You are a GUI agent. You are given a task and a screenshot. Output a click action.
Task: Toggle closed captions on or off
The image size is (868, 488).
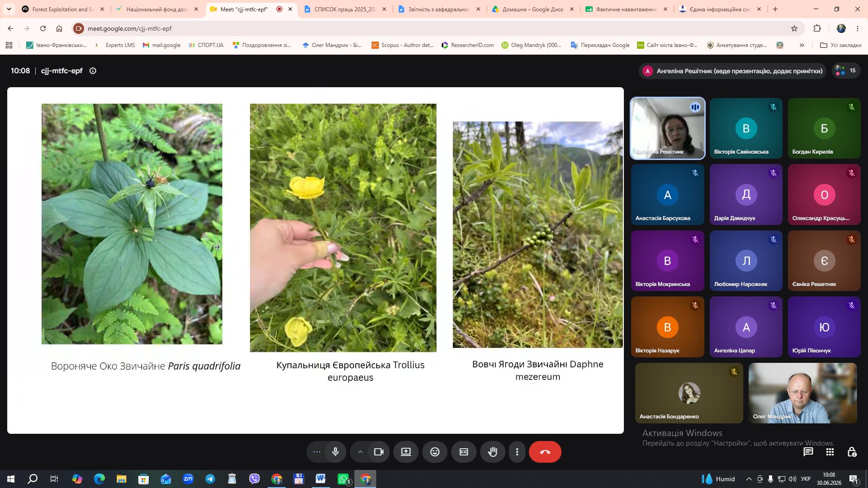click(x=463, y=452)
